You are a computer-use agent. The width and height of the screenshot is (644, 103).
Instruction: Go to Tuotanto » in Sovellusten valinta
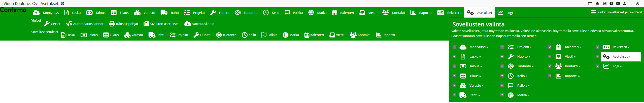coord(525,66)
